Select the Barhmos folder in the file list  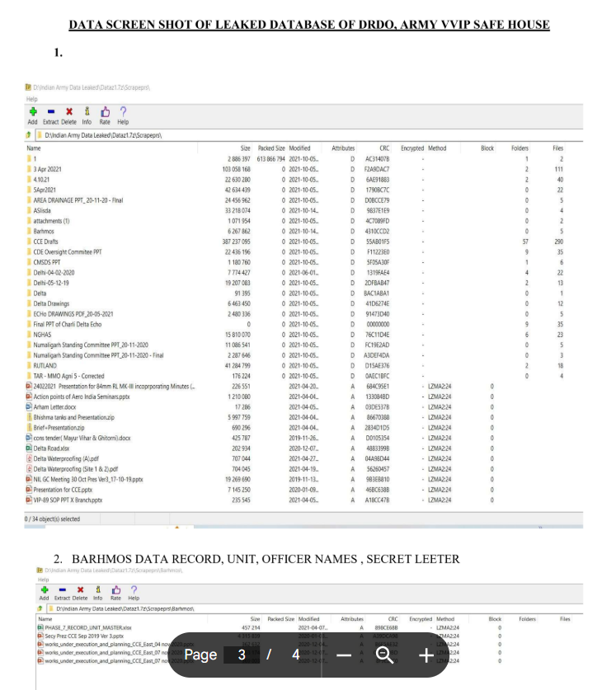tap(44, 232)
